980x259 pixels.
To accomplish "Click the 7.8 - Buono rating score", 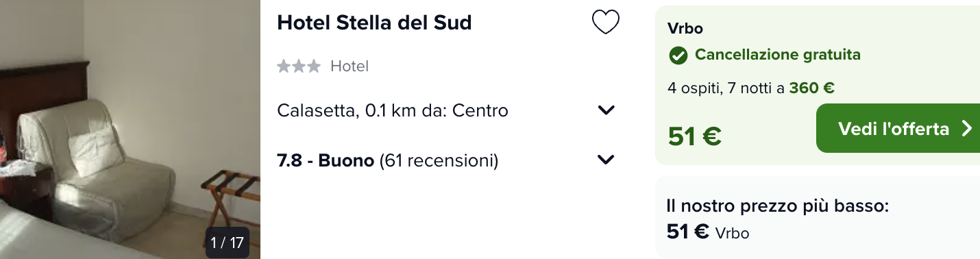I will tap(326, 161).
